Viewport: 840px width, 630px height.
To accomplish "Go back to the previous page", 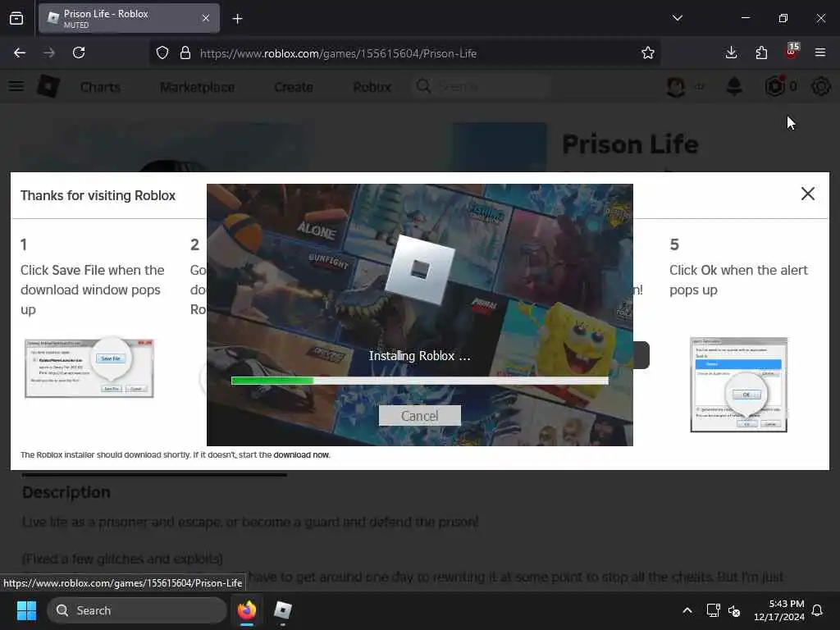I will click(20, 52).
